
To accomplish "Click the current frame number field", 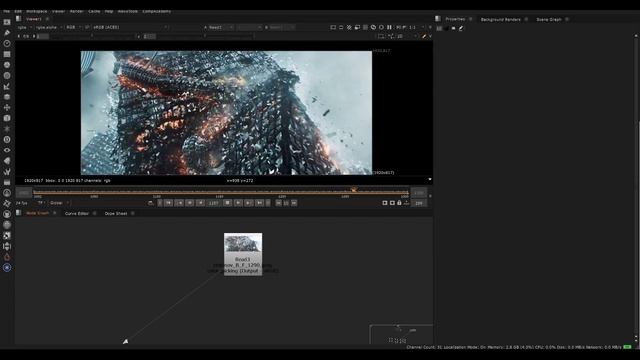I will point(213,203).
